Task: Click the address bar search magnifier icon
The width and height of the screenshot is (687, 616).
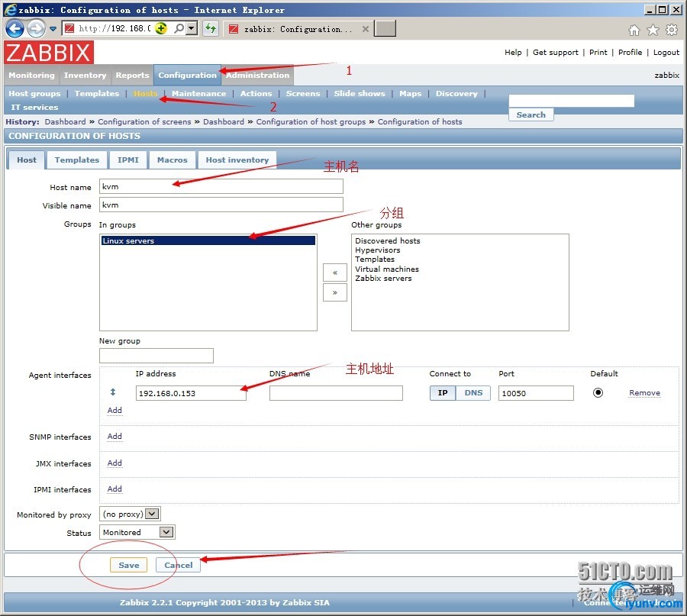Action: 179,28
